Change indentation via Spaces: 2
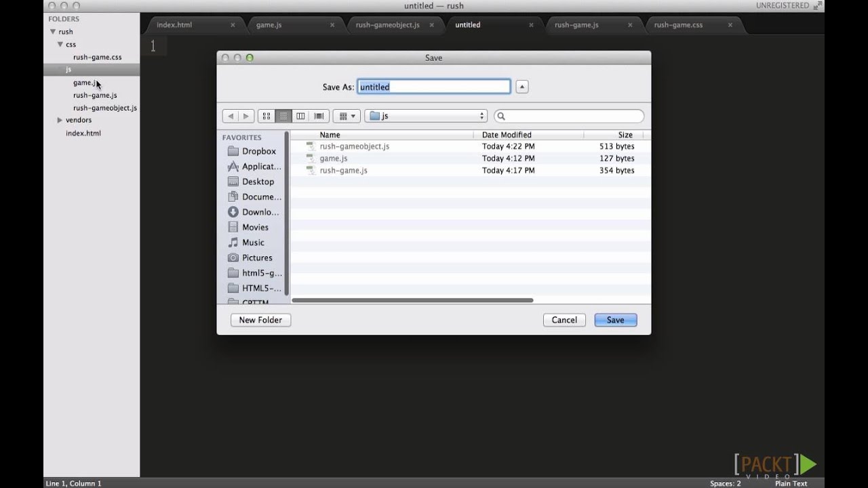868x488 pixels. [726, 483]
